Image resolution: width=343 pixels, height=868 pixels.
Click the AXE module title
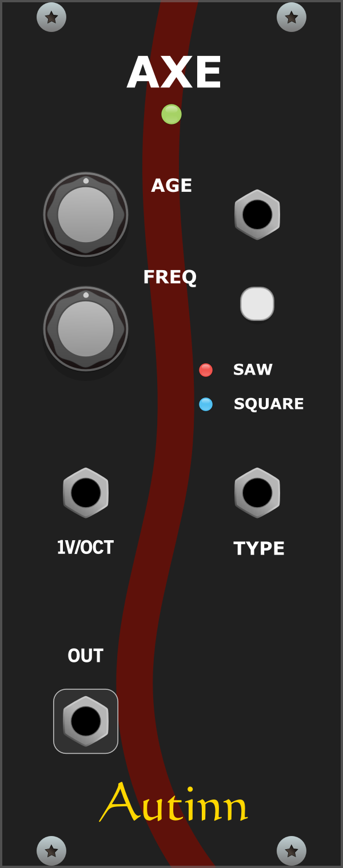[174, 73]
